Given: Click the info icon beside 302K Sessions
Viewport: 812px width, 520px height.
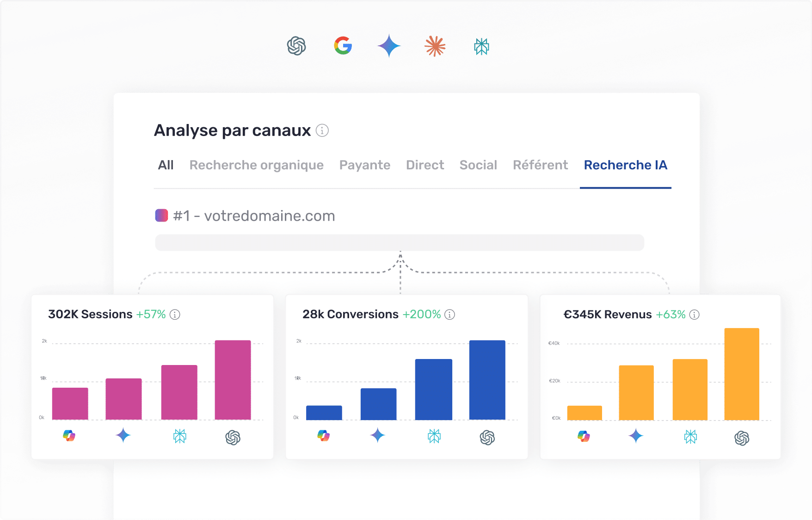Looking at the screenshot, I should click(175, 314).
